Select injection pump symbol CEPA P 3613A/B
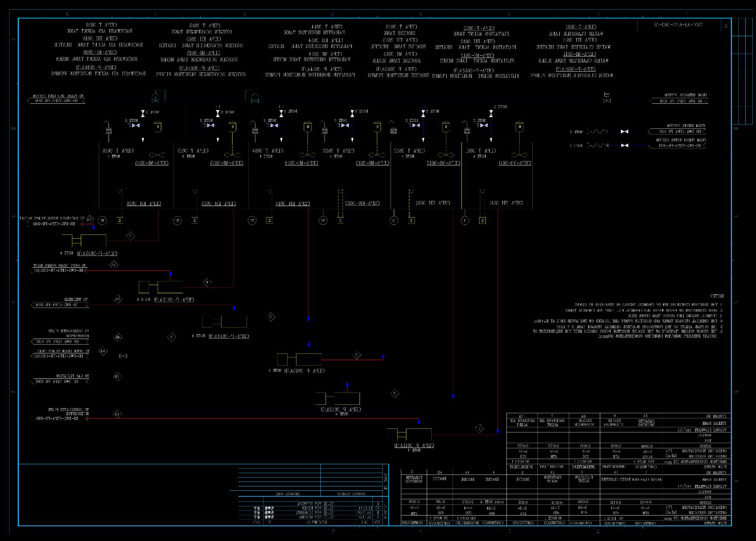 [299, 359]
